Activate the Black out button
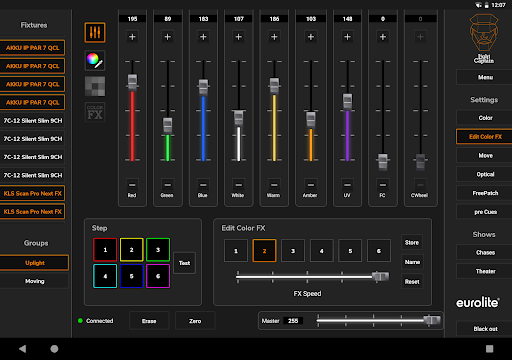Viewport: 512px width, 360px height. [x=484, y=329]
